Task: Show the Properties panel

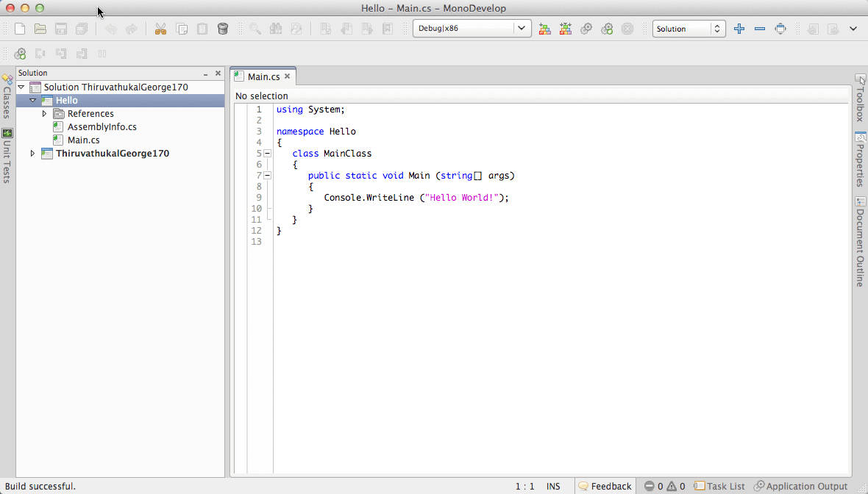Action: tap(861, 158)
